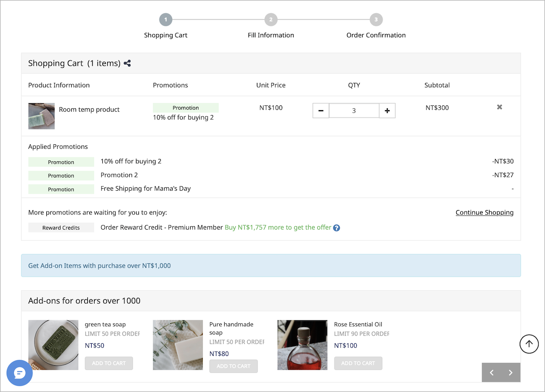Click Promotion tag in product row

pos(186,108)
